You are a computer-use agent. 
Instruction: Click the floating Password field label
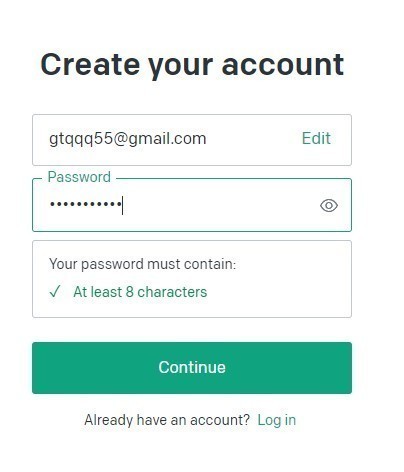[x=79, y=177]
